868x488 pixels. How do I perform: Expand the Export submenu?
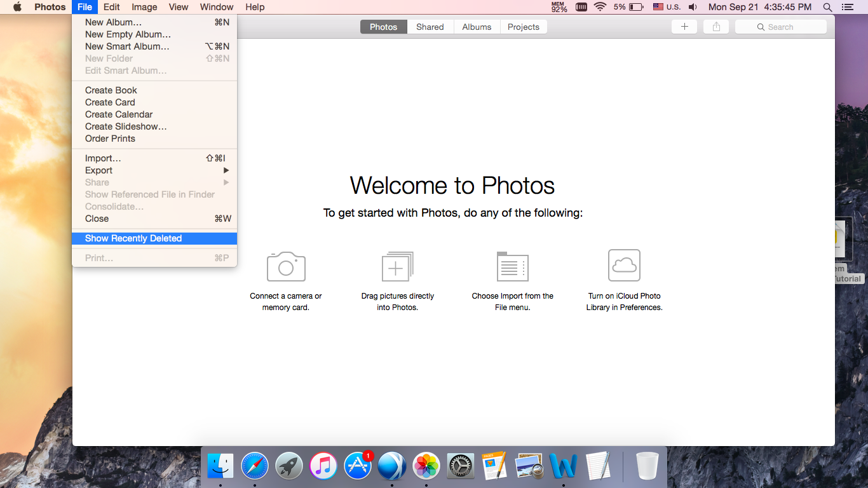(154, 170)
